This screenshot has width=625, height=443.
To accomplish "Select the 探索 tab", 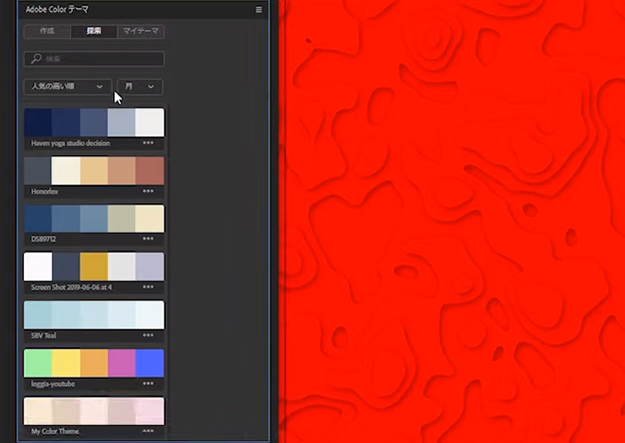I will coord(94,32).
